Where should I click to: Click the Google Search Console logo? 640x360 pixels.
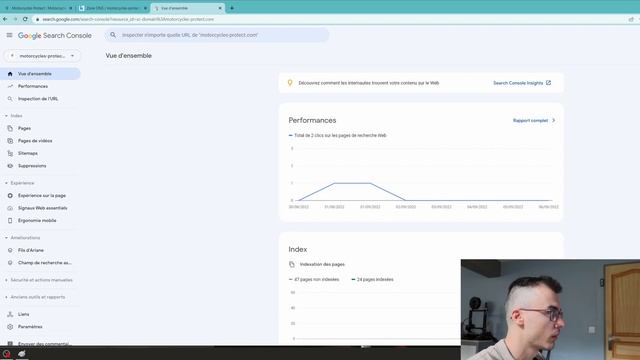[x=55, y=36]
